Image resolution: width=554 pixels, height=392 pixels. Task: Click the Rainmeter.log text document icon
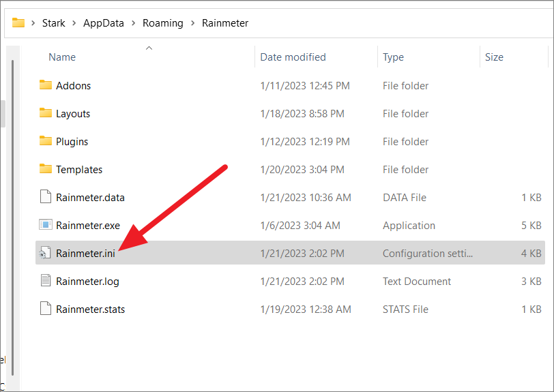[x=45, y=281]
